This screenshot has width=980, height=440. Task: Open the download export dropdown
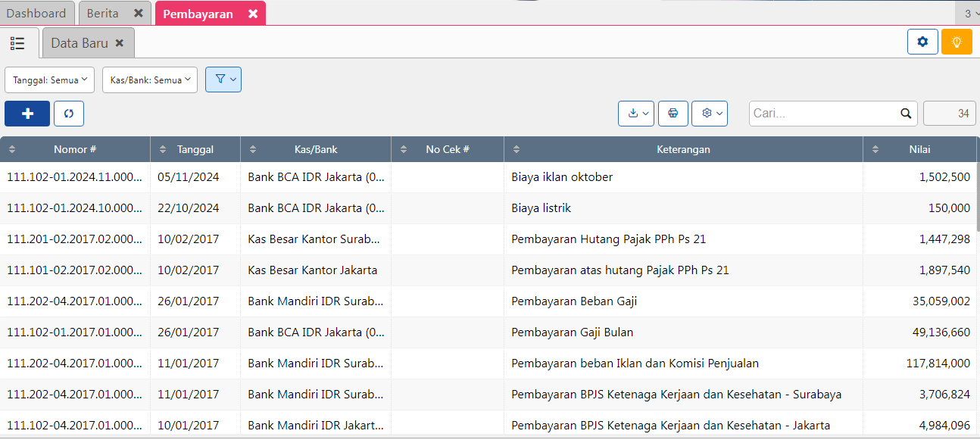[x=636, y=114]
